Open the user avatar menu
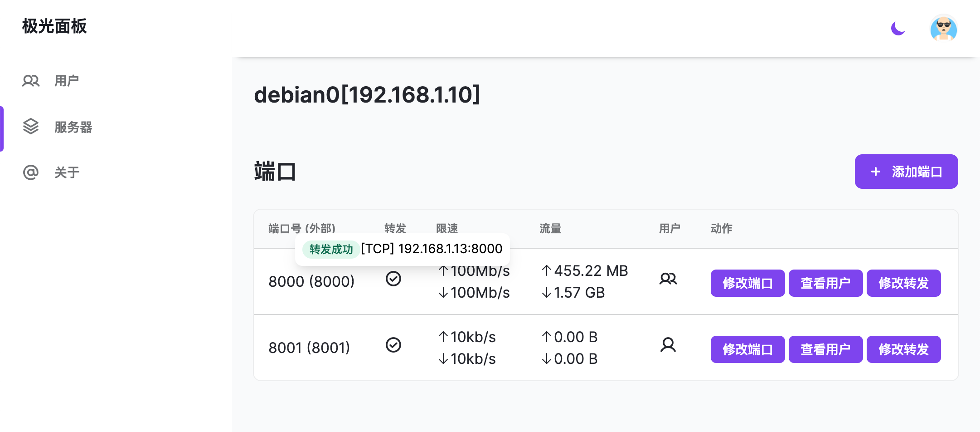 (943, 29)
